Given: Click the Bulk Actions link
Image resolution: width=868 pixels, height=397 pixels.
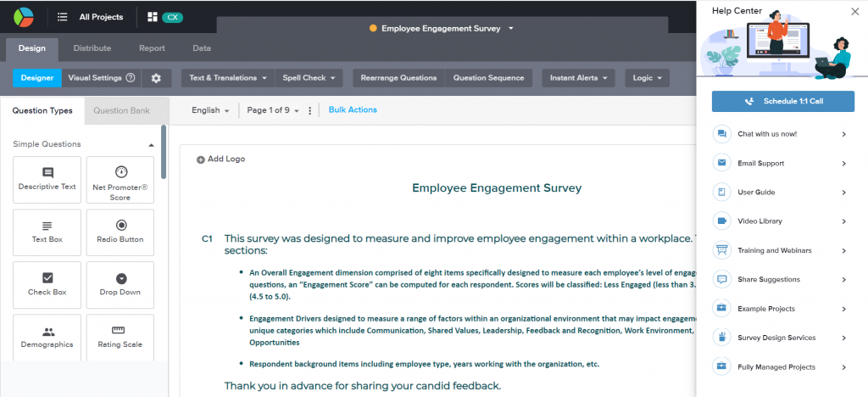Looking at the screenshot, I should 353,110.
